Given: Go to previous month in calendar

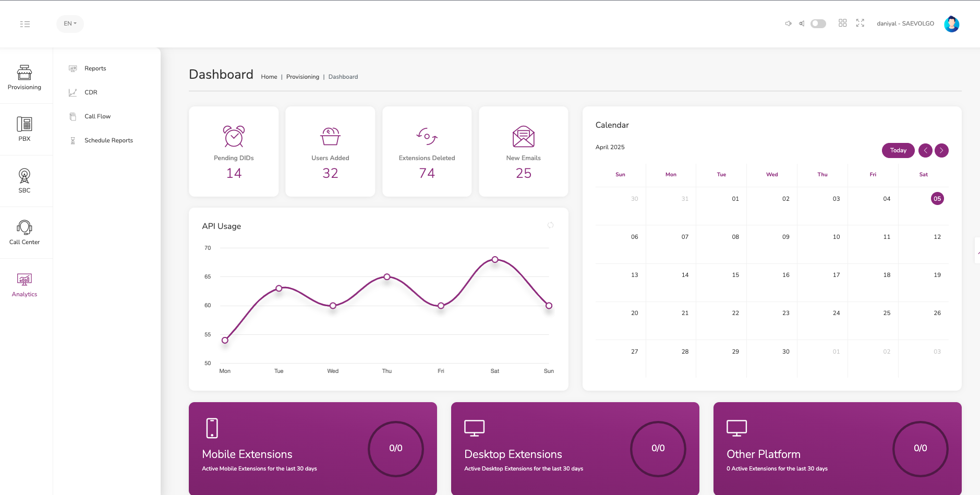Looking at the screenshot, I should [x=925, y=150].
